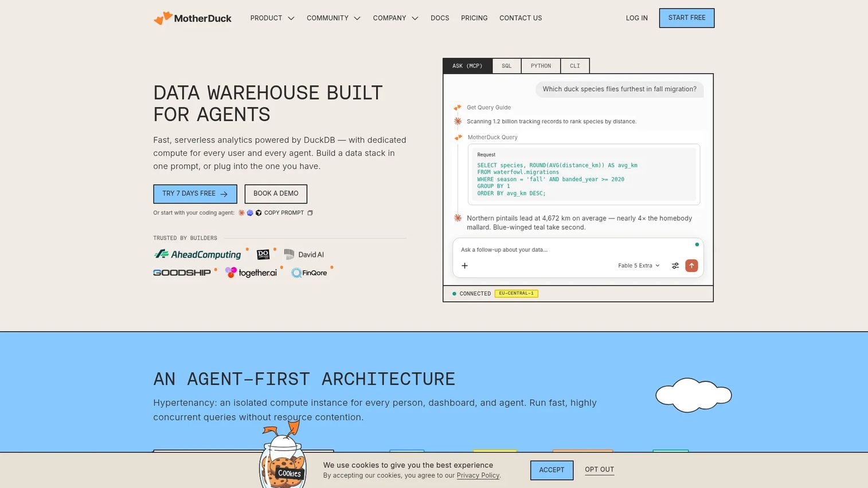Expand the COMPANY menu
The height and width of the screenshot is (488, 868).
point(396,18)
